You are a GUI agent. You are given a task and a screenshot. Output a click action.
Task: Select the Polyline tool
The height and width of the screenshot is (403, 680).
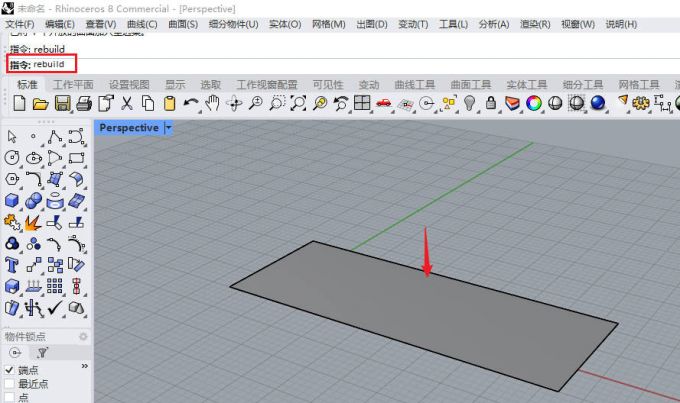tap(55, 137)
